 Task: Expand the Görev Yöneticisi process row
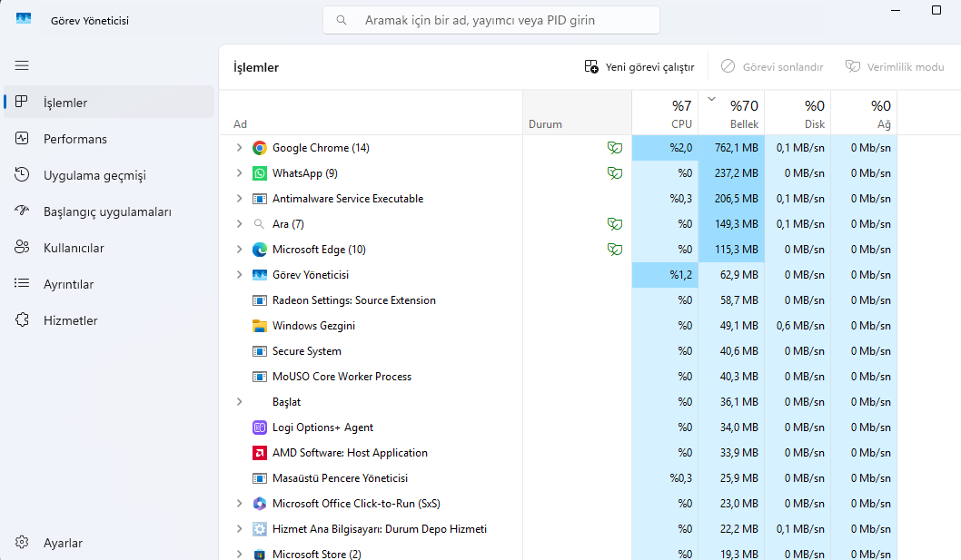[239, 274]
